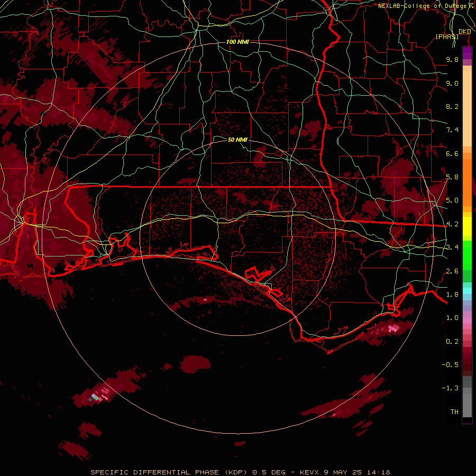Click the 0.2 value on the scale
The image size is (476, 476).
pyautogui.click(x=452, y=342)
